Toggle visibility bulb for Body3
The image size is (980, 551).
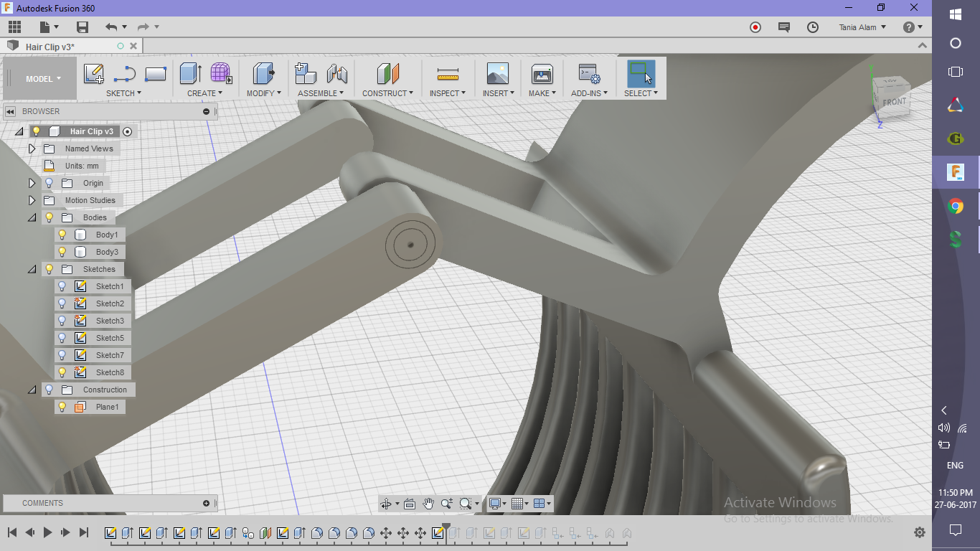tap(62, 252)
